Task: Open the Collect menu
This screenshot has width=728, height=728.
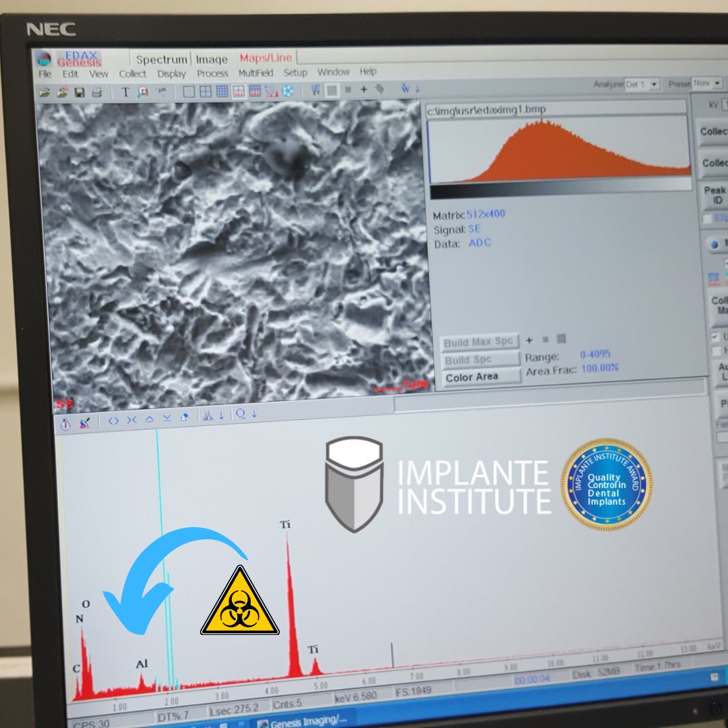Action: point(133,74)
